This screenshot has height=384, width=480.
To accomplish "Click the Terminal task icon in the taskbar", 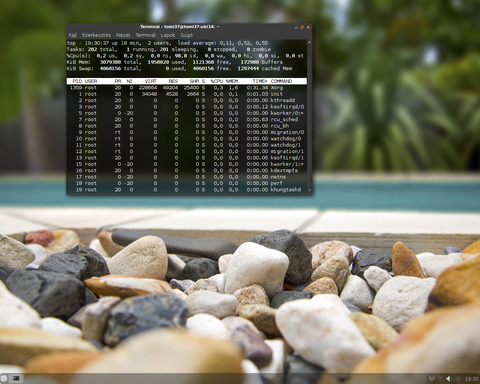I will coord(16,378).
